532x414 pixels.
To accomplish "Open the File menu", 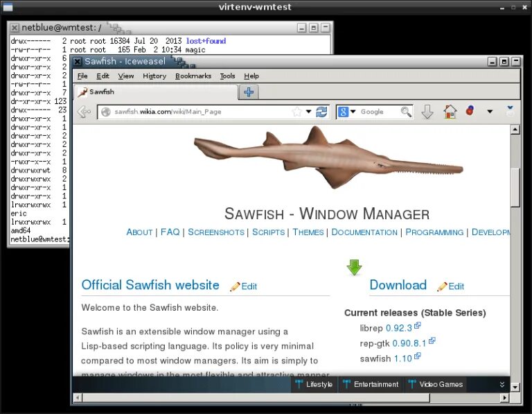I will pyautogui.click(x=82, y=76).
